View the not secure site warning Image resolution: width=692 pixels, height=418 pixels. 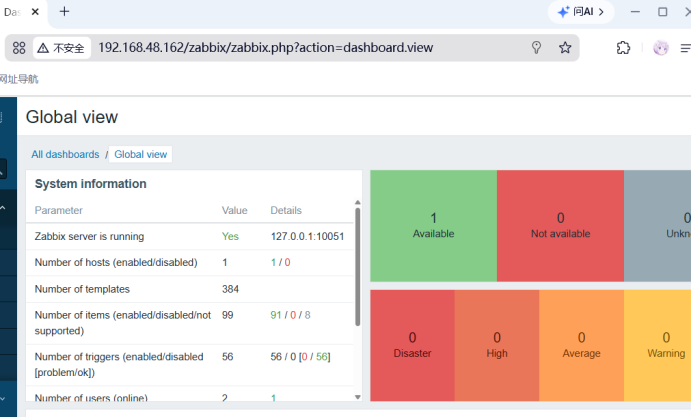pos(61,48)
